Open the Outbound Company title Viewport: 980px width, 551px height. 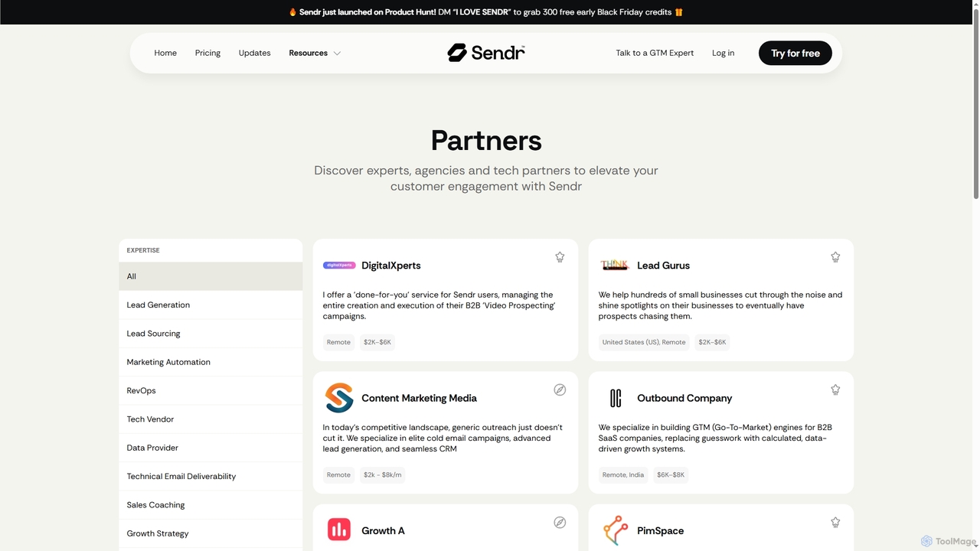point(684,398)
